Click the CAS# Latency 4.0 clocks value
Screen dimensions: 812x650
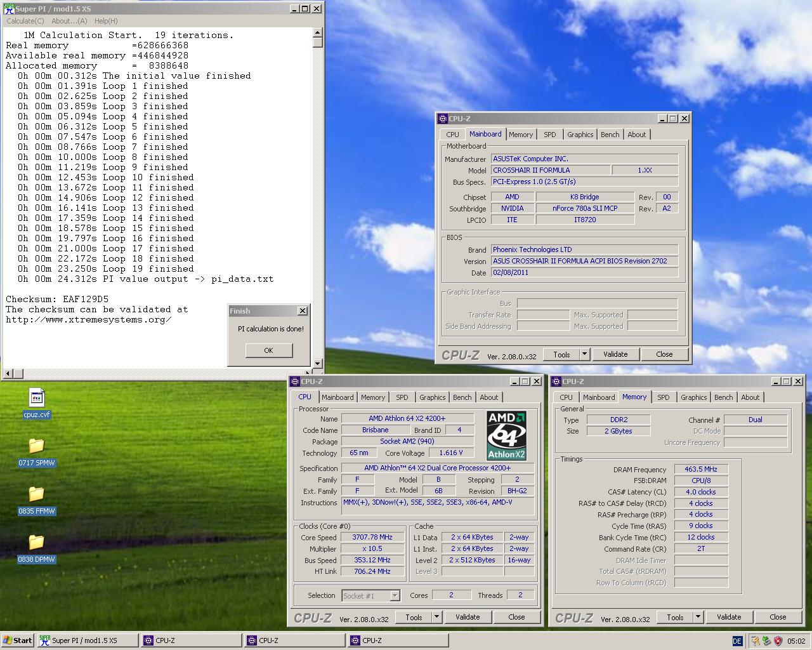click(701, 492)
